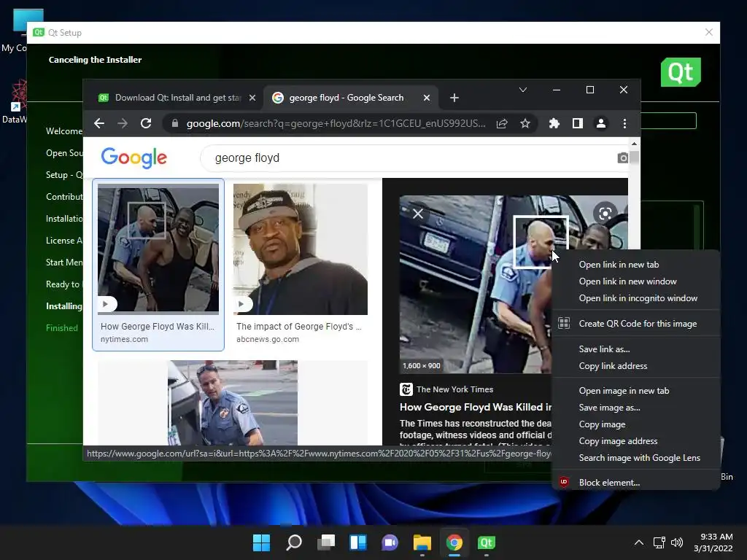This screenshot has width=747, height=560.
Task: Click the Chrome taskbar icon
Action: point(454,542)
